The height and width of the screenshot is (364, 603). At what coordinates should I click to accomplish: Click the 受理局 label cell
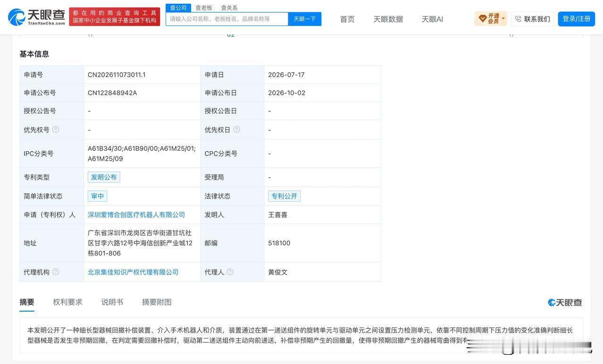click(x=232, y=177)
